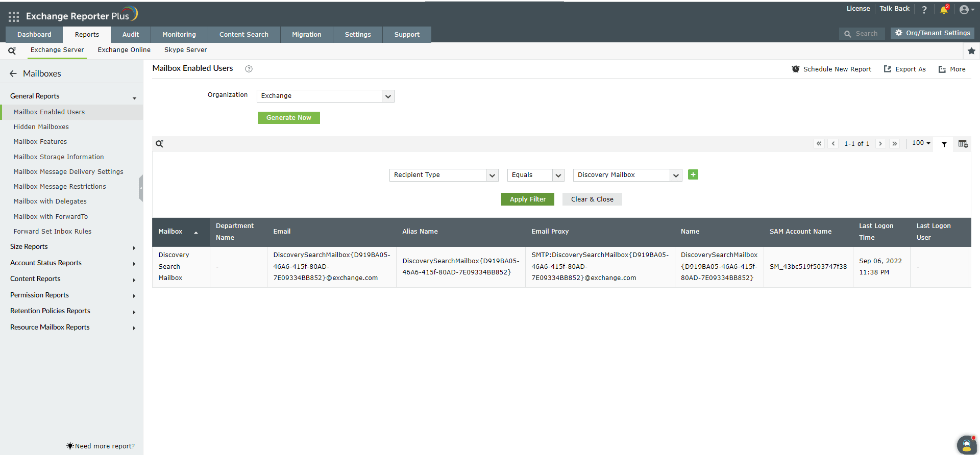Click Schedule New Report
980x455 pixels.
point(831,69)
